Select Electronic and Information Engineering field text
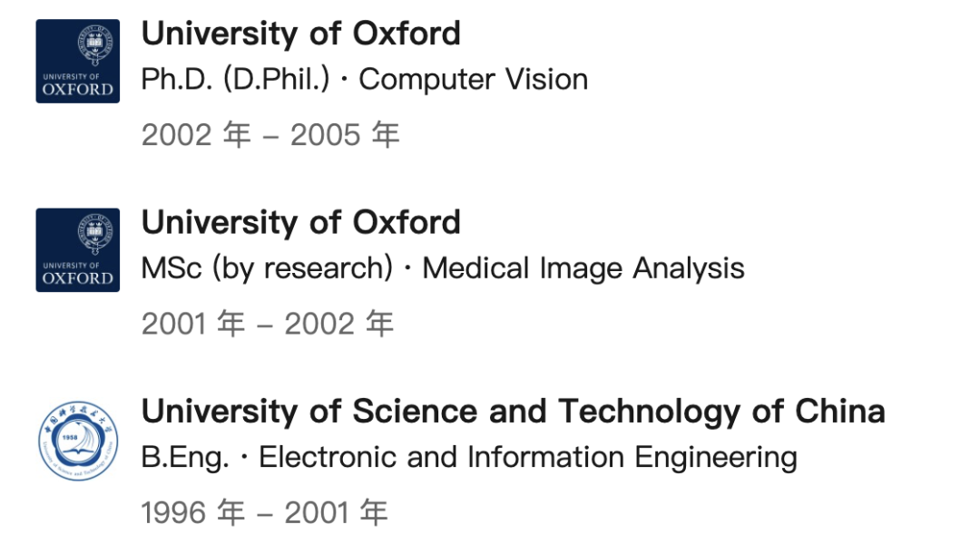This screenshot has height=544, width=980. tap(528, 457)
